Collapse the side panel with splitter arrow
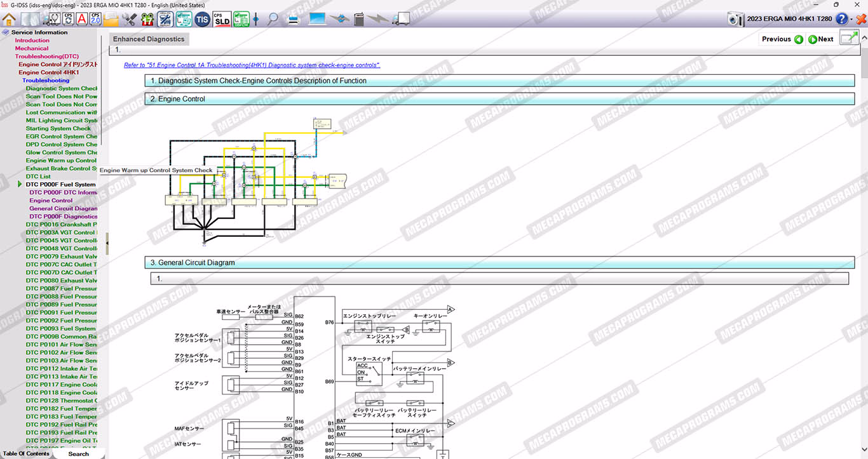Screen dimensions: 868x459 (107, 244)
